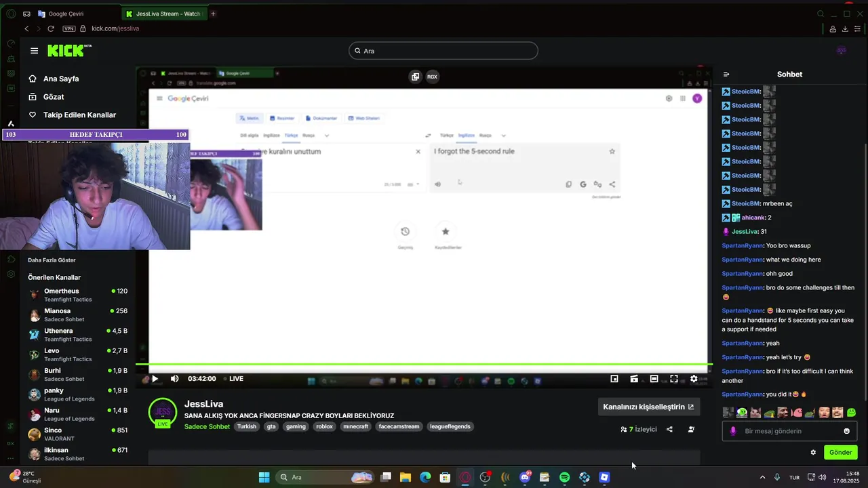The width and height of the screenshot is (868, 488).
Task: Play the stream with the play button
Action: [155, 379]
